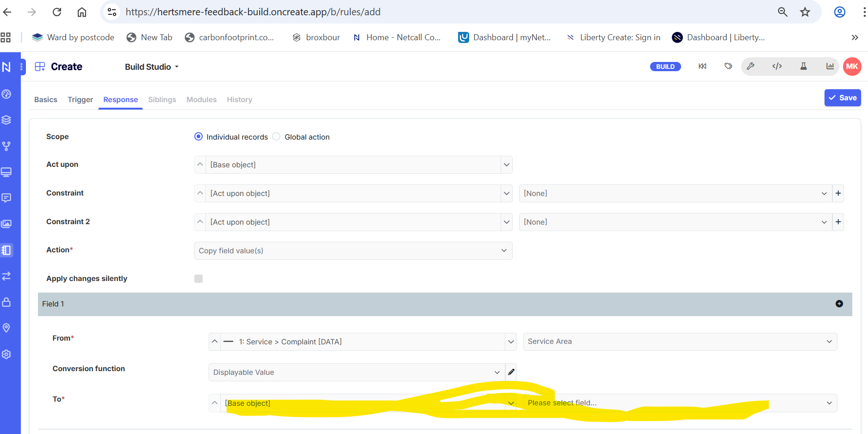Click the Save button
Screen dimensions: 868x434
(x=842, y=98)
